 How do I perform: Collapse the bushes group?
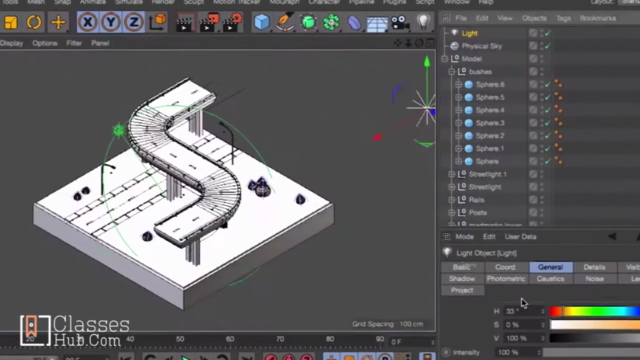coord(451,72)
